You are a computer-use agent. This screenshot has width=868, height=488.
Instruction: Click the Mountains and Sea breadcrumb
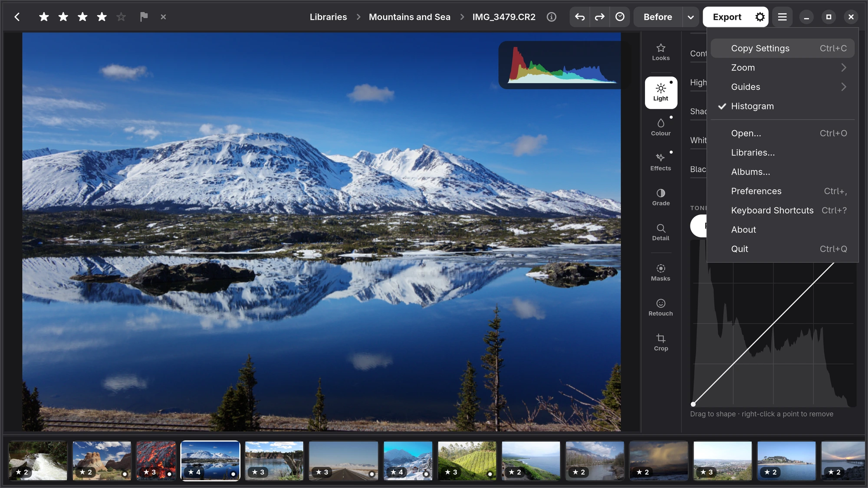pos(409,17)
